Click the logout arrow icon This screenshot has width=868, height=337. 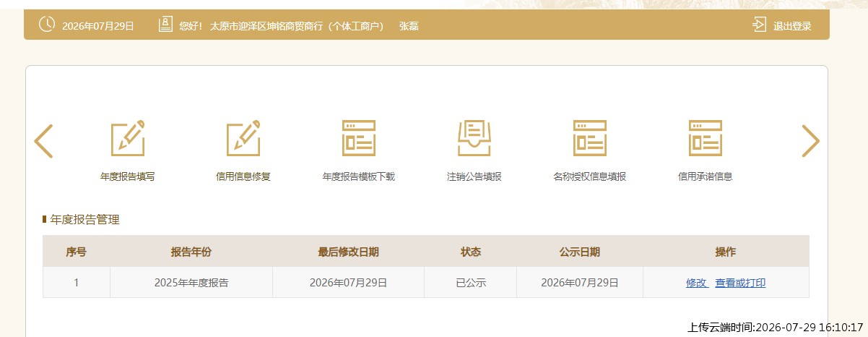tap(759, 25)
